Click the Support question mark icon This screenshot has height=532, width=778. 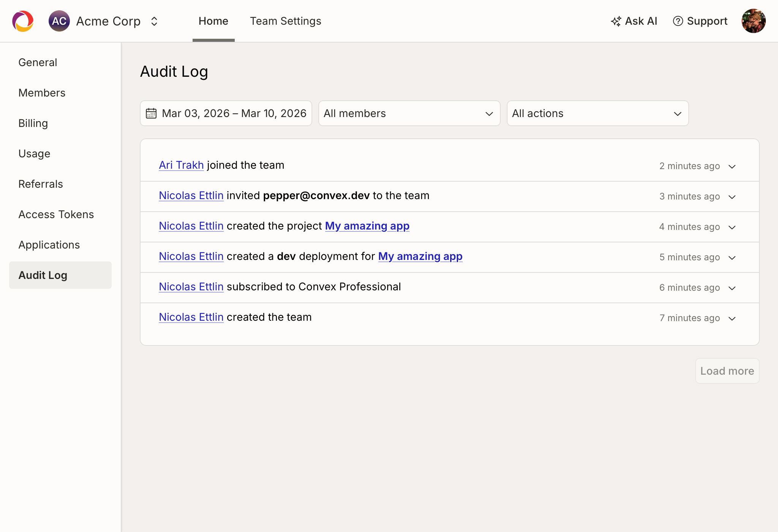[x=678, y=21]
